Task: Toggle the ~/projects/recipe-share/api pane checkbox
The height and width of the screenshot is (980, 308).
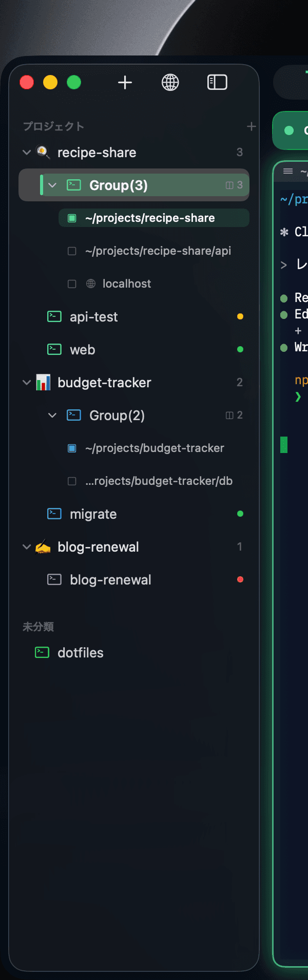Action: (72, 251)
